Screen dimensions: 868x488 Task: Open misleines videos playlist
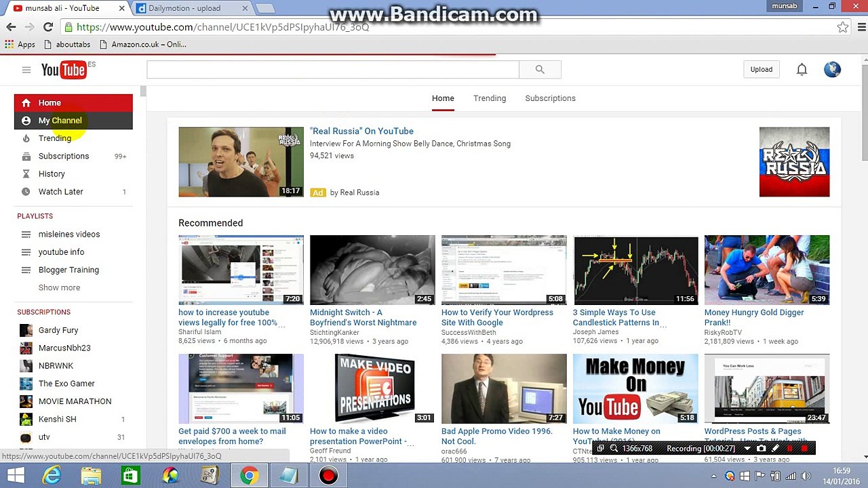pyautogui.click(x=69, y=235)
